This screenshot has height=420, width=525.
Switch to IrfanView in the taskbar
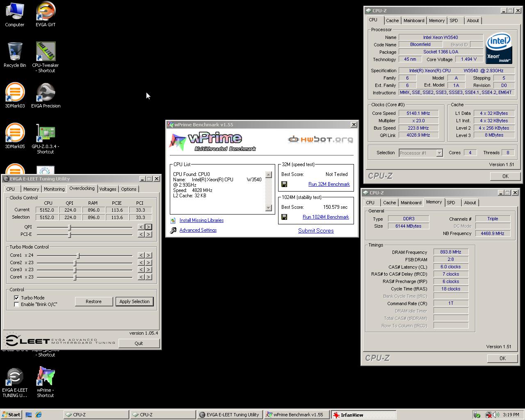tap(363, 415)
